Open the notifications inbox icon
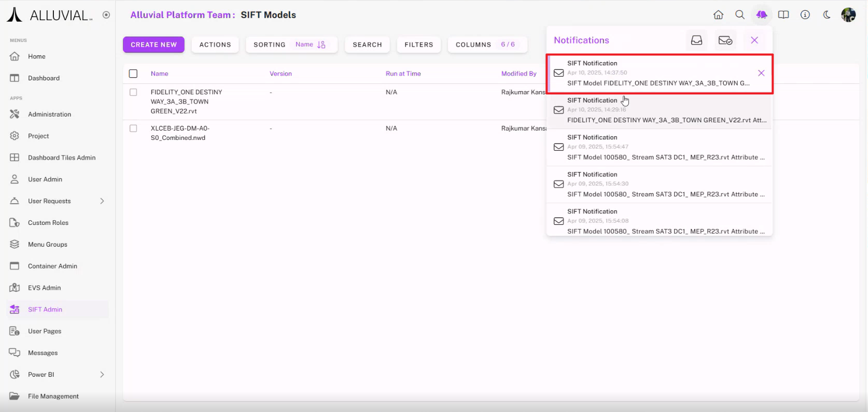The height and width of the screenshot is (412, 868). pyautogui.click(x=696, y=40)
